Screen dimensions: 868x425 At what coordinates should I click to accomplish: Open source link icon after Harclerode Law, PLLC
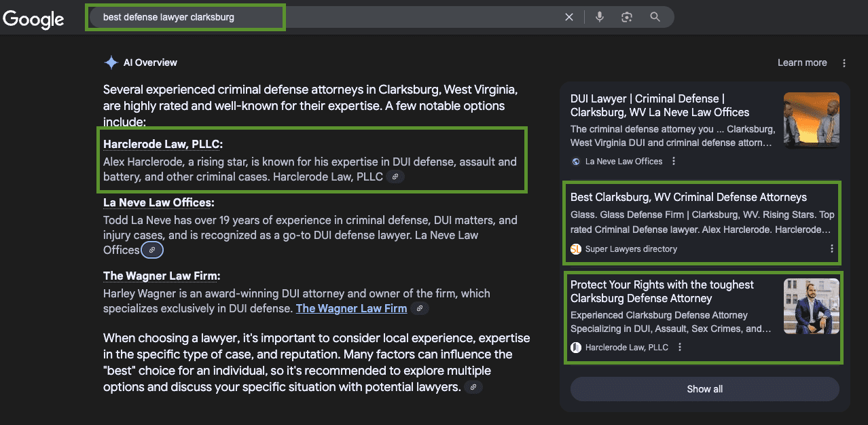tap(395, 177)
